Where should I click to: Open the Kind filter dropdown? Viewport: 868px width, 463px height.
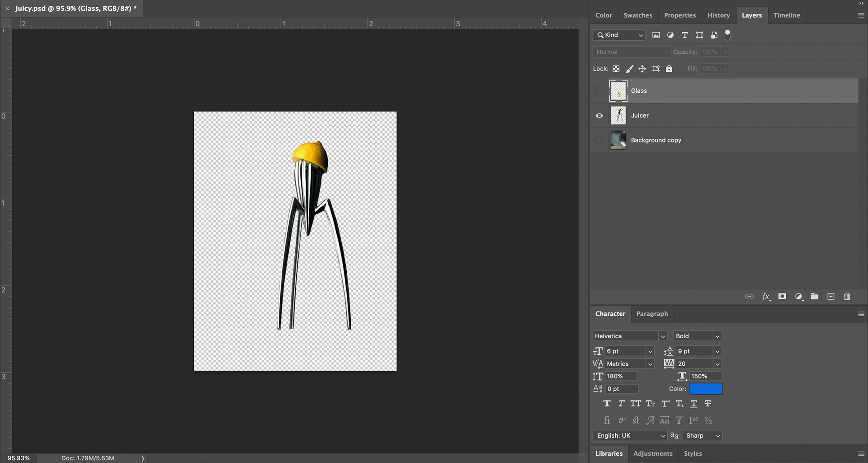[x=619, y=35]
